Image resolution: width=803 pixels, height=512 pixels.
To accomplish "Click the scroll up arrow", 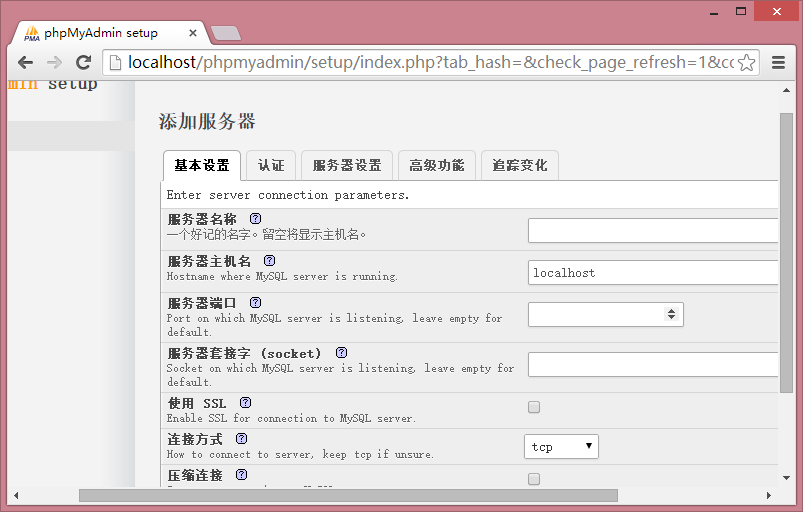I will pyautogui.click(x=786, y=90).
